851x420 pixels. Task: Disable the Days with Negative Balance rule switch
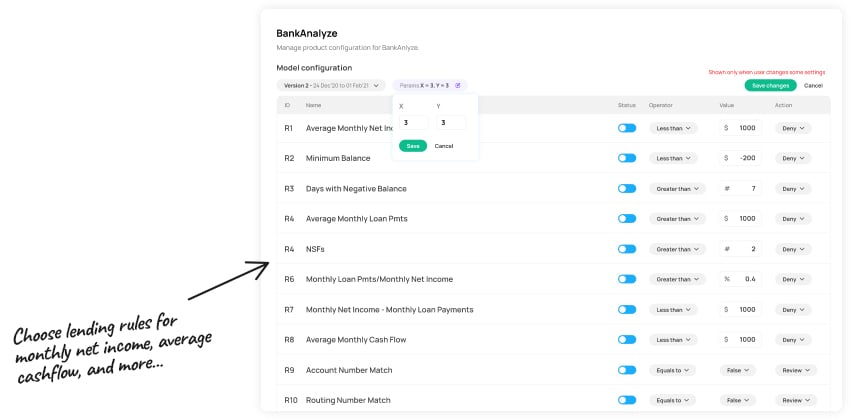pyautogui.click(x=627, y=189)
